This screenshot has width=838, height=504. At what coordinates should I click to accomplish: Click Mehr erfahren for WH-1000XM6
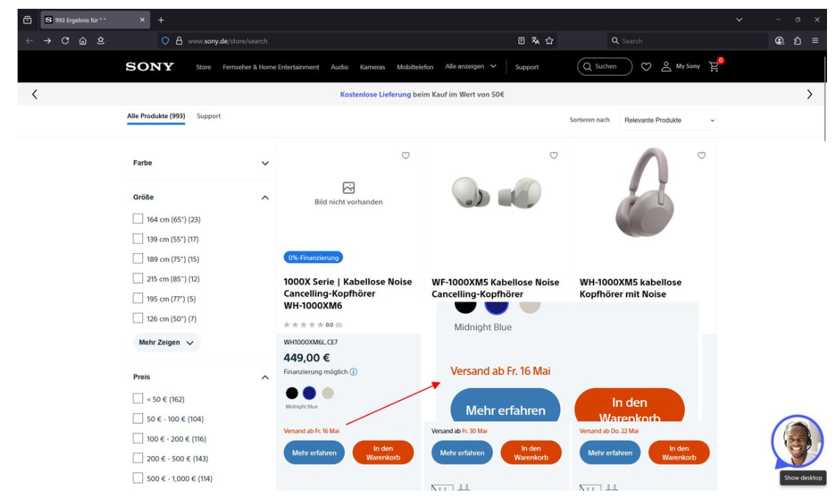point(314,453)
